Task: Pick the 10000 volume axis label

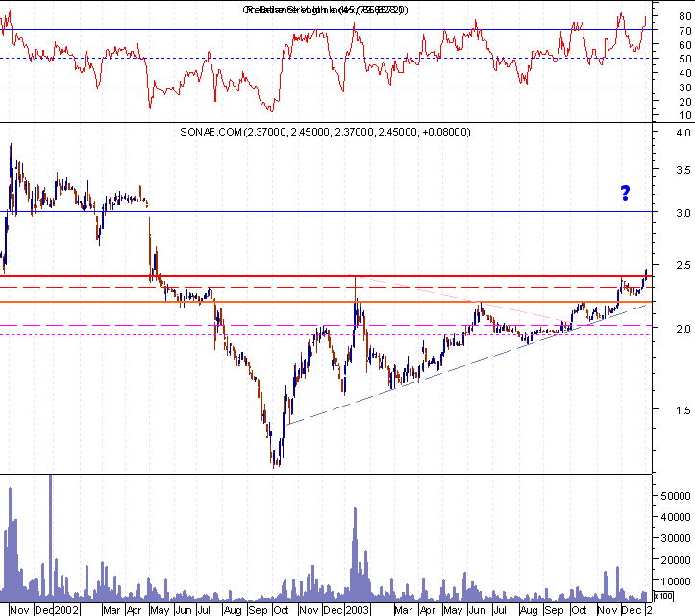Action: click(x=676, y=581)
